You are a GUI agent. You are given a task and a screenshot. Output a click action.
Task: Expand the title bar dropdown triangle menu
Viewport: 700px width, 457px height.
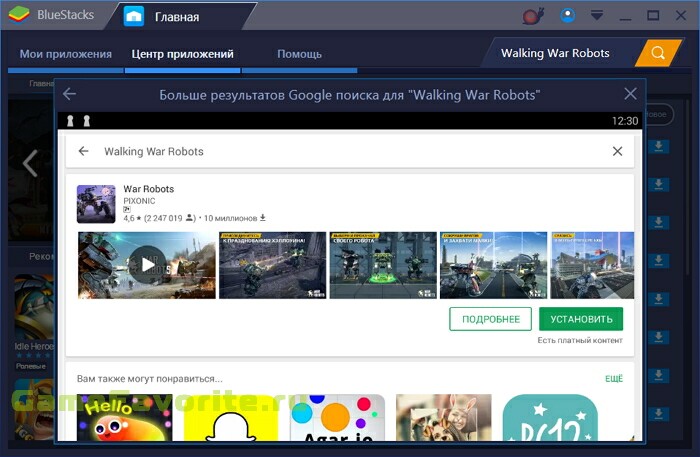click(597, 16)
